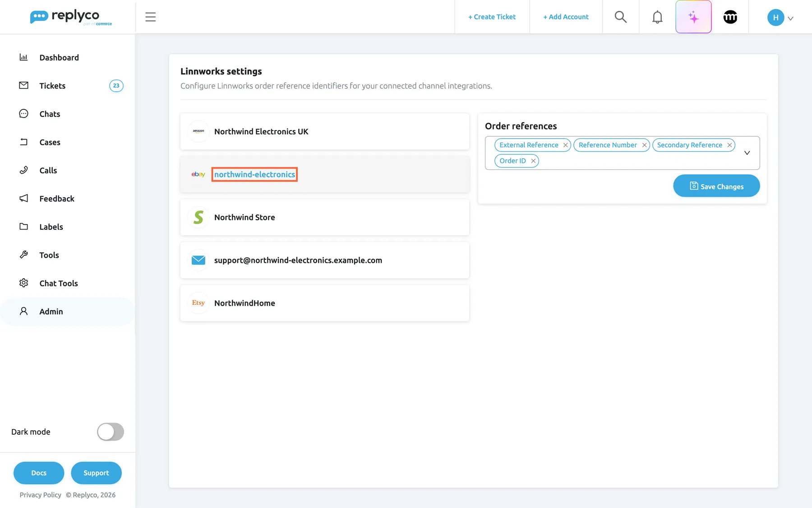The image size is (812, 508).
Task: Select the Shopify Northwind Store icon
Action: (x=198, y=217)
